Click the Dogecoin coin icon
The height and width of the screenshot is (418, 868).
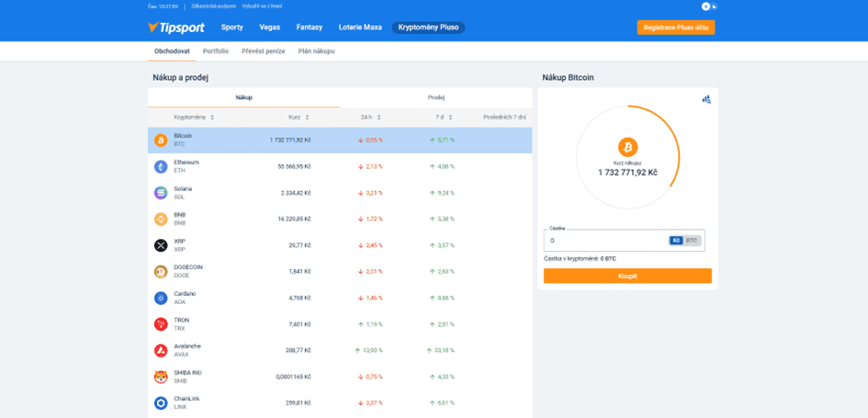click(161, 272)
